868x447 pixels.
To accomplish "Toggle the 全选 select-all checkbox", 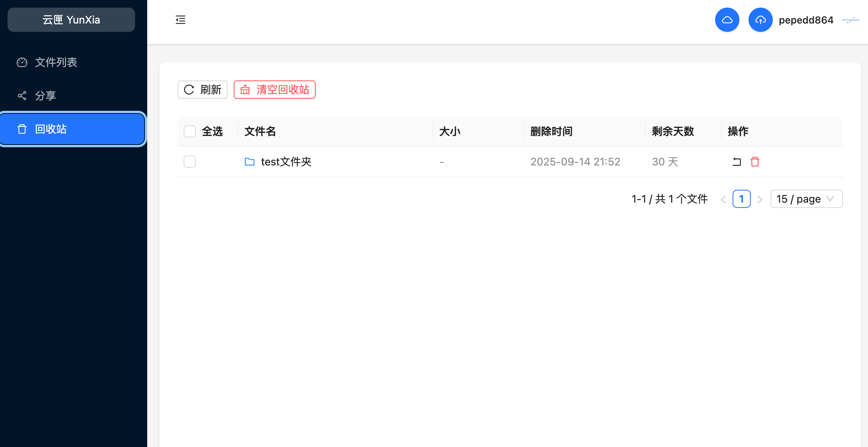I will (190, 131).
